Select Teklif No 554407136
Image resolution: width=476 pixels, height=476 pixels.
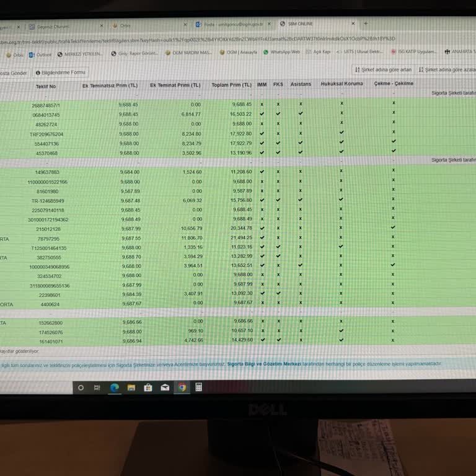tap(46, 144)
